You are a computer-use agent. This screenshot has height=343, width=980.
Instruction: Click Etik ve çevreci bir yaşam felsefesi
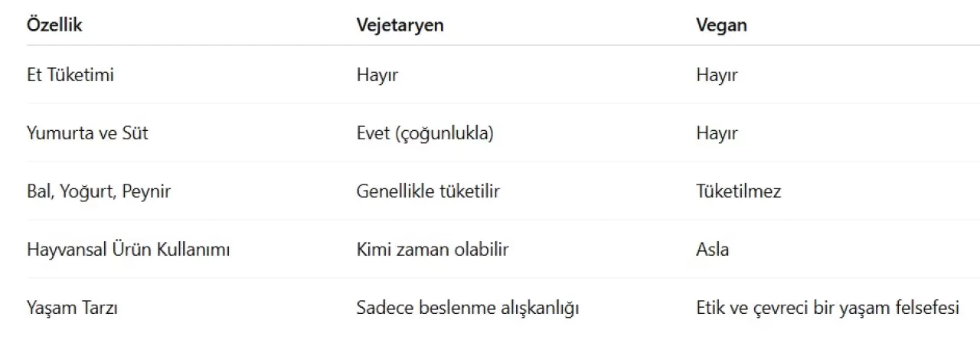(827, 308)
